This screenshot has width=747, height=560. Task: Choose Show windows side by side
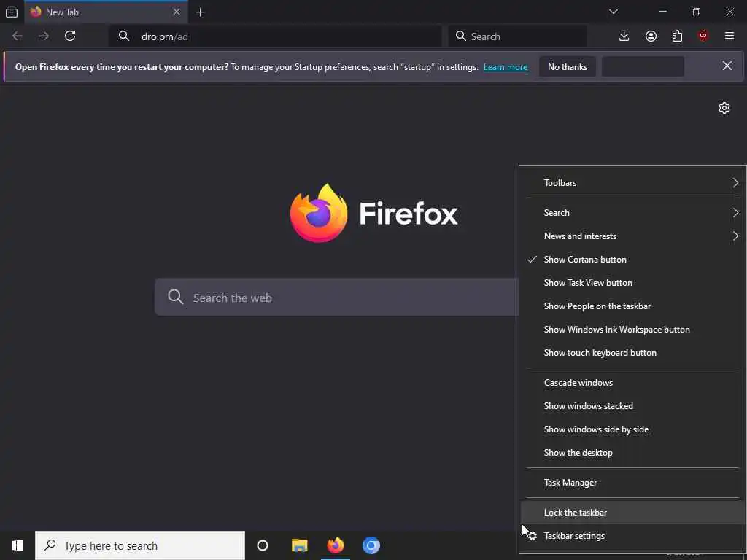632,429
